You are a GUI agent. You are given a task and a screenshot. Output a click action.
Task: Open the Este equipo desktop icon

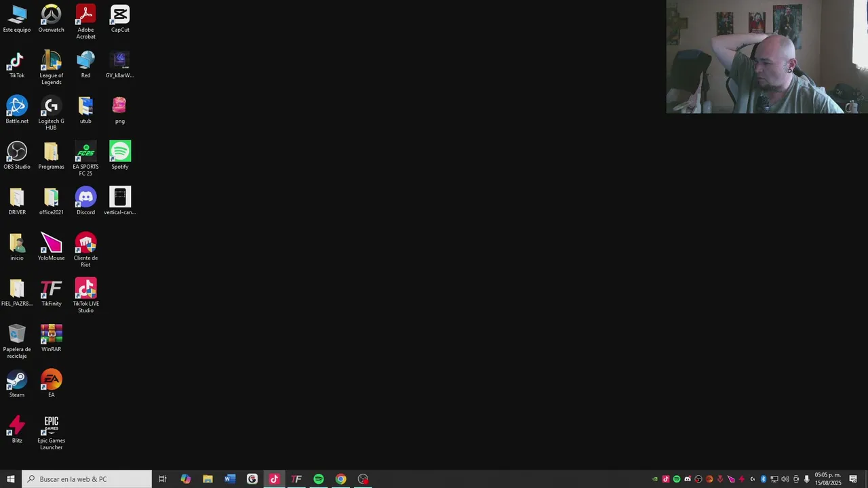click(x=17, y=19)
